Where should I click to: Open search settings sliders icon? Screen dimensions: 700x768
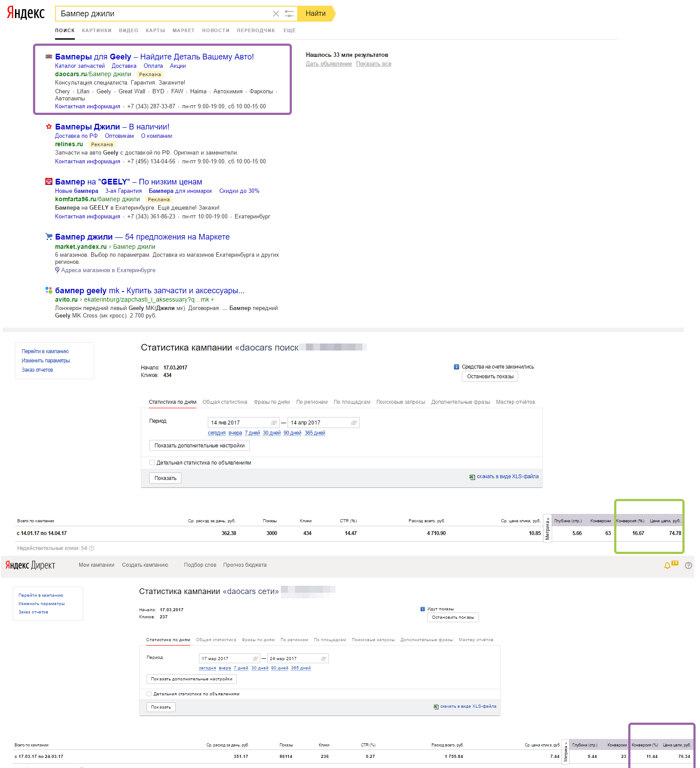[289, 14]
